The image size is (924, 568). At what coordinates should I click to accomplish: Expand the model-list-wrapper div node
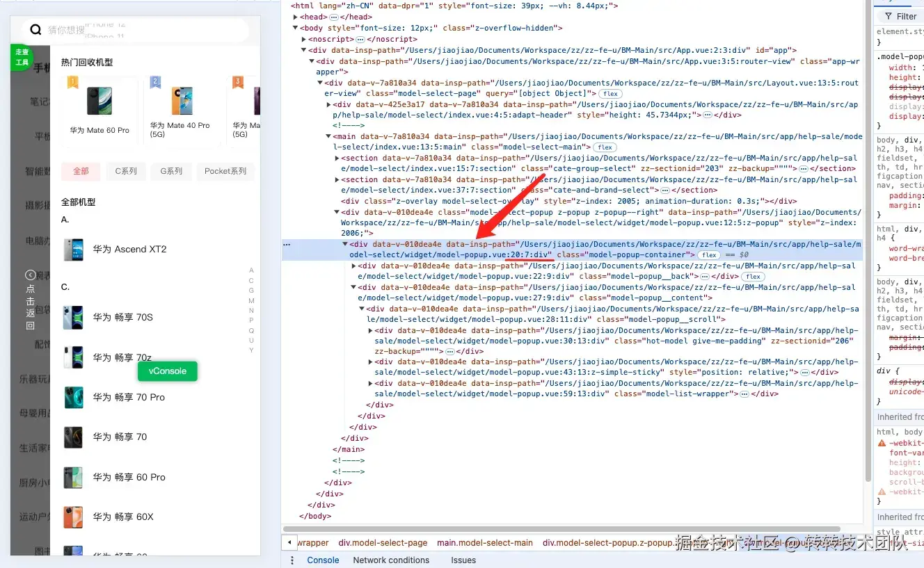point(371,383)
